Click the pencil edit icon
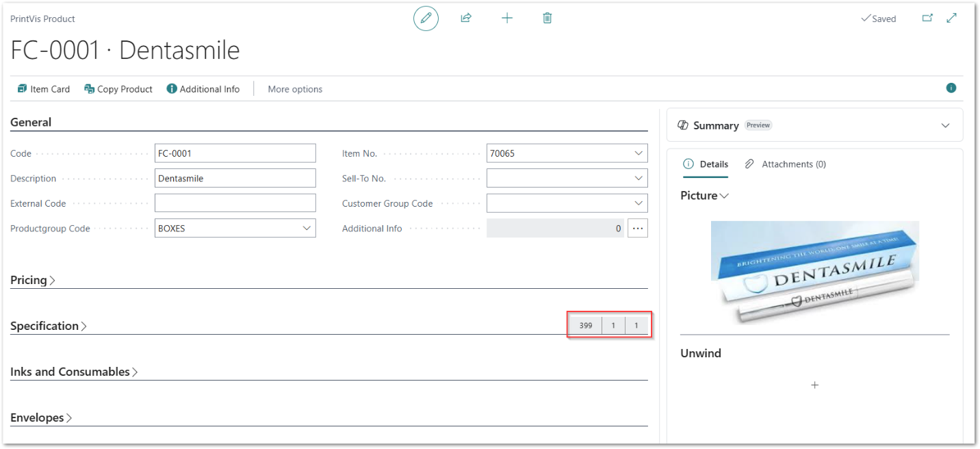 pos(426,18)
